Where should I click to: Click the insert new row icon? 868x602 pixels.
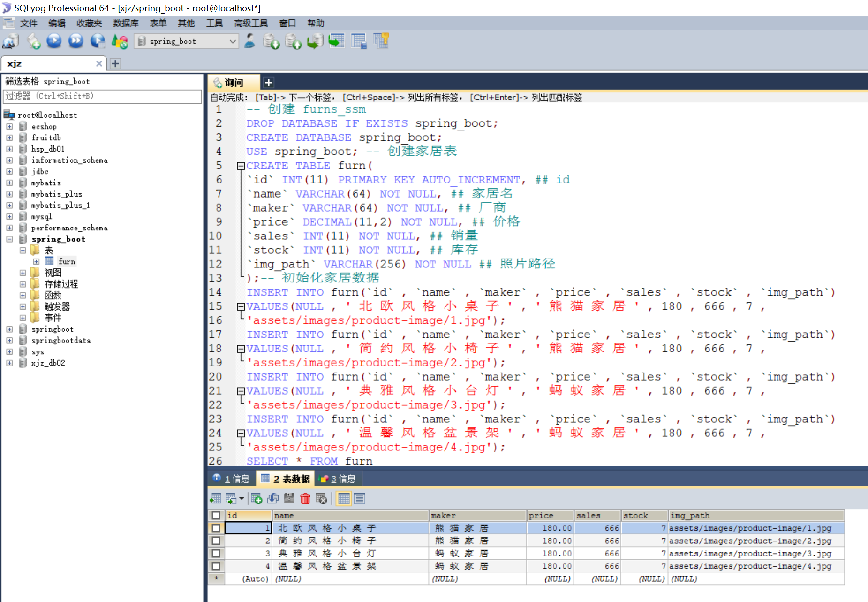click(x=257, y=498)
